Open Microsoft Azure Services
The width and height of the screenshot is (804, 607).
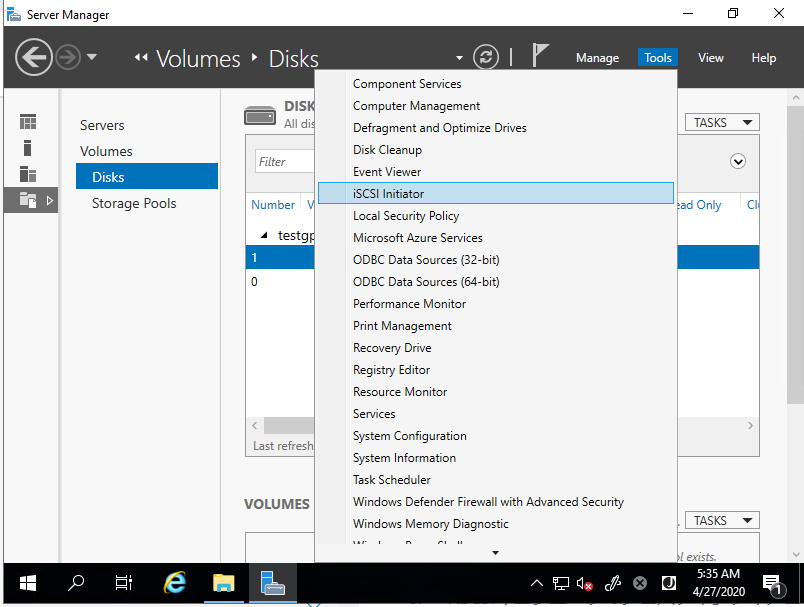496,238
